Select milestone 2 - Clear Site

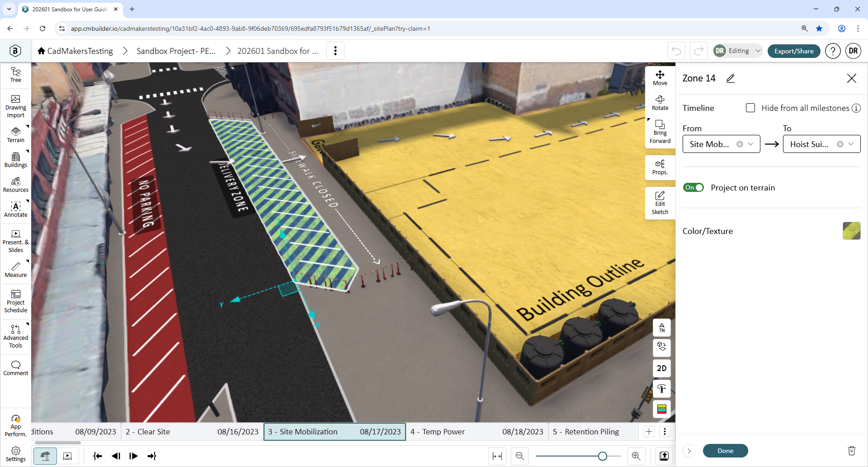192,432
